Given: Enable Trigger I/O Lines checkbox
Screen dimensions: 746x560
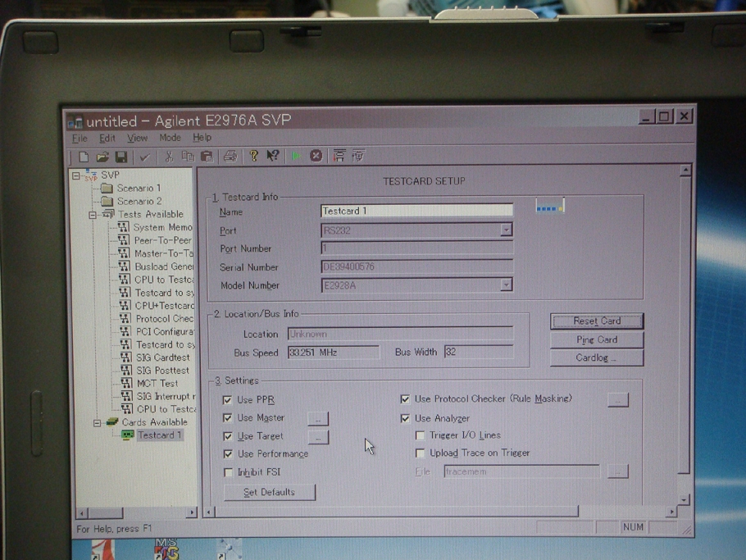Looking at the screenshot, I should [420, 435].
